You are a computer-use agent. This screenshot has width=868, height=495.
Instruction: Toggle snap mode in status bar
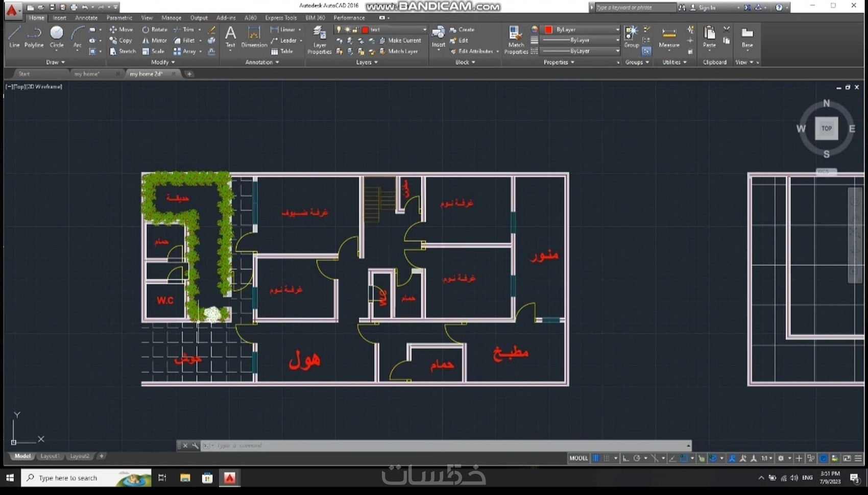[x=607, y=458]
